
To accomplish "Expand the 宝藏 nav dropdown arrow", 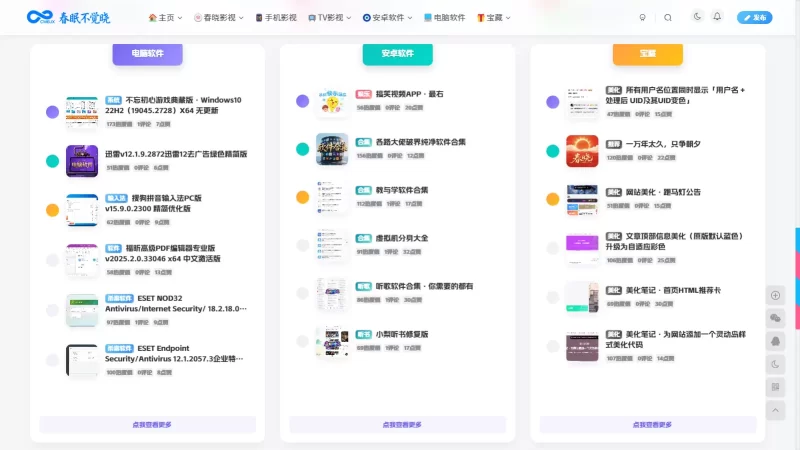I will (x=508, y=18).
